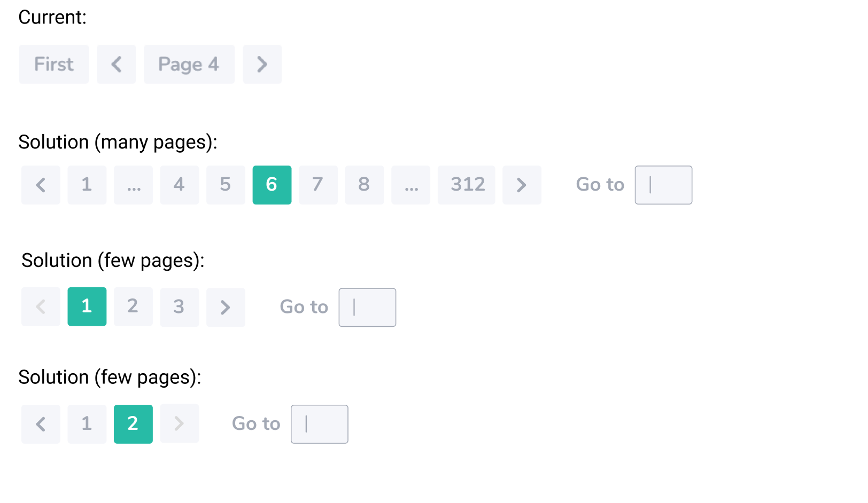Select page 6 in many pages pagination
Viewport: 868px width, 503px height.
click(x=272, y=185)
